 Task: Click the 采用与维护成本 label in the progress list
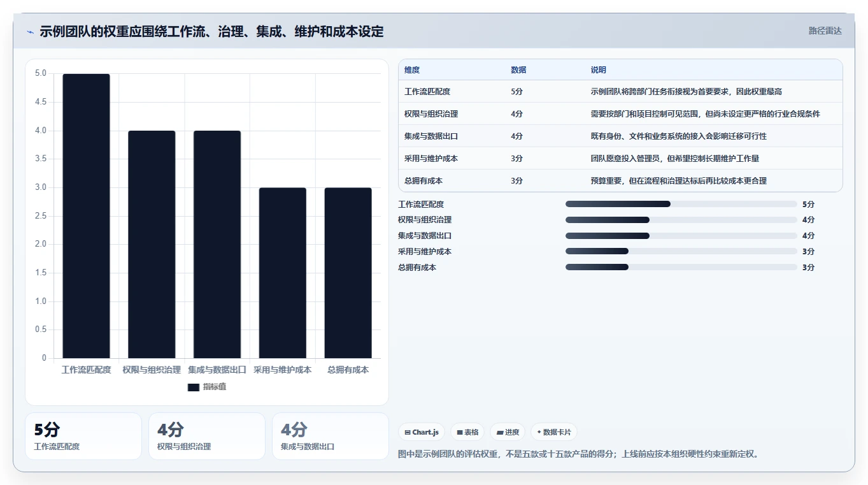click(x=425, y=252)
